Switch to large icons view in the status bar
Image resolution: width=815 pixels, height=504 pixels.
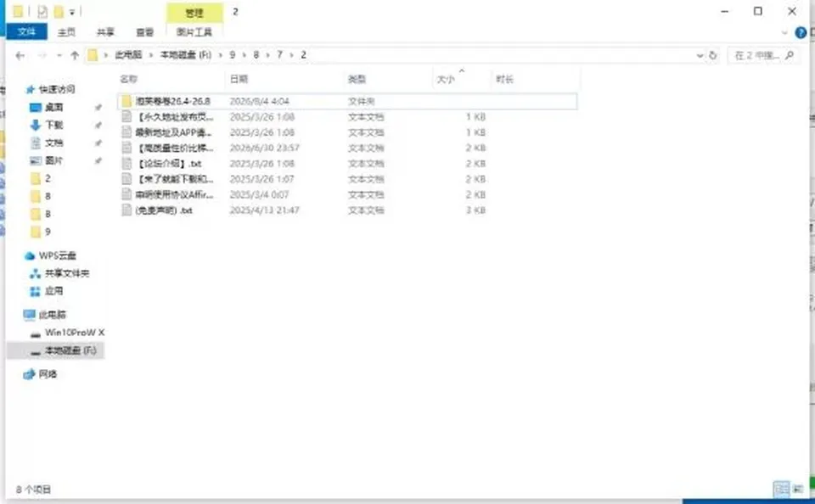pos(797,489)
